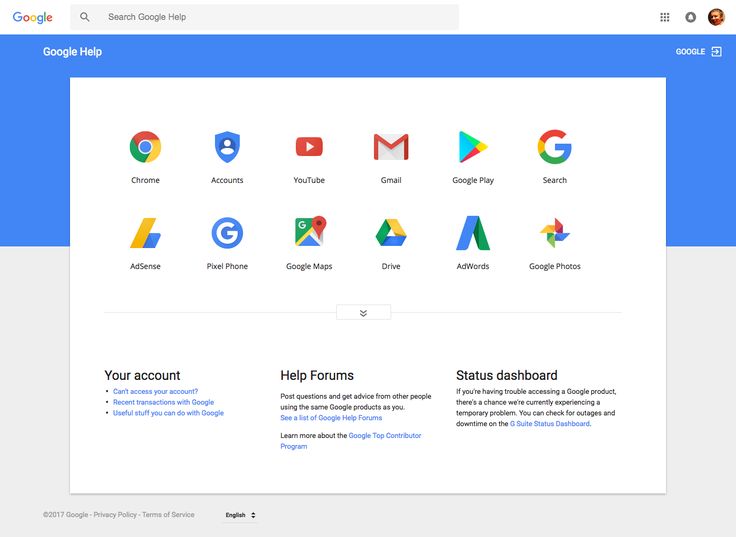Screen dimensions: 736x537
Task: Click the "Your account" heading
Action: [142, 375]
